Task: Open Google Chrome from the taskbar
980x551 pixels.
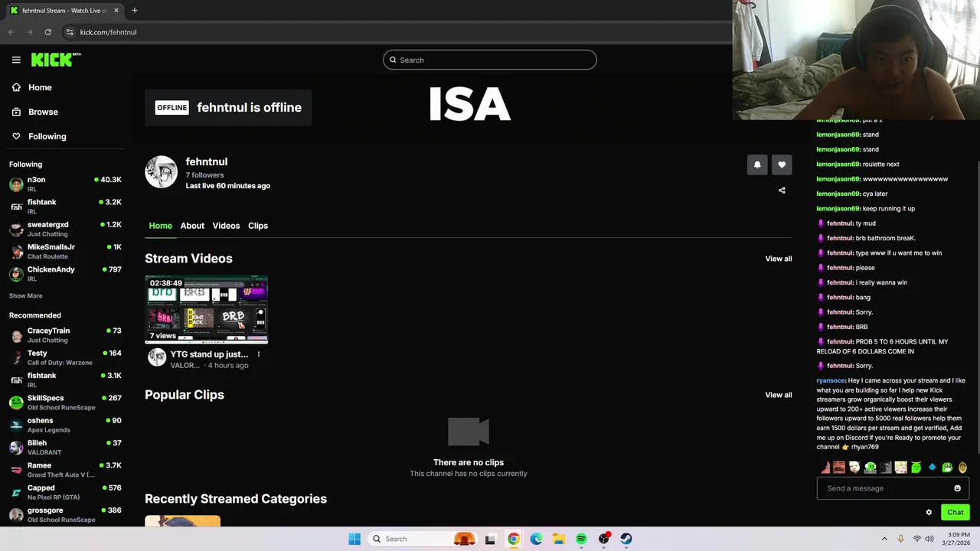Action: point(513,539)
